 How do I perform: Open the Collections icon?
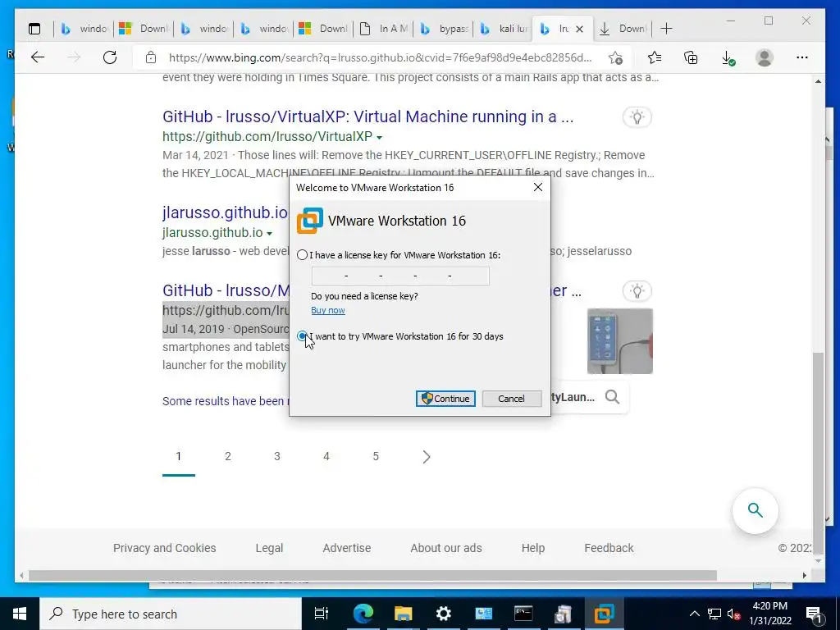691,57
